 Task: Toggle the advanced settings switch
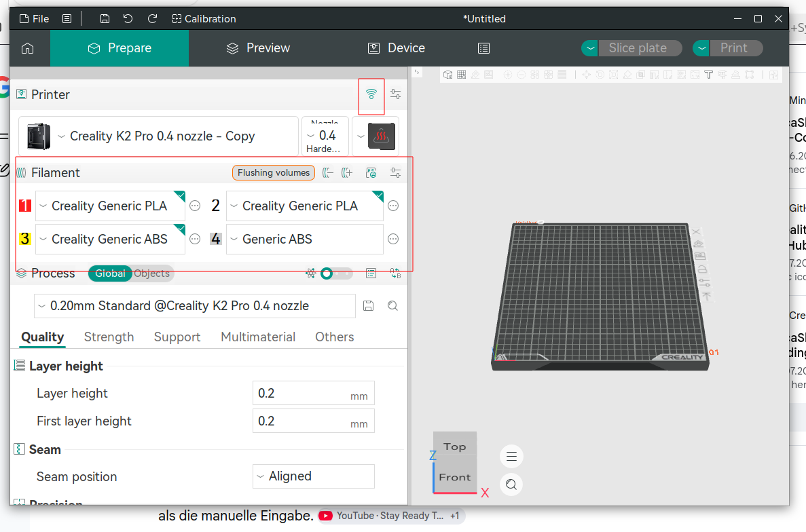[x=336, y=273]
